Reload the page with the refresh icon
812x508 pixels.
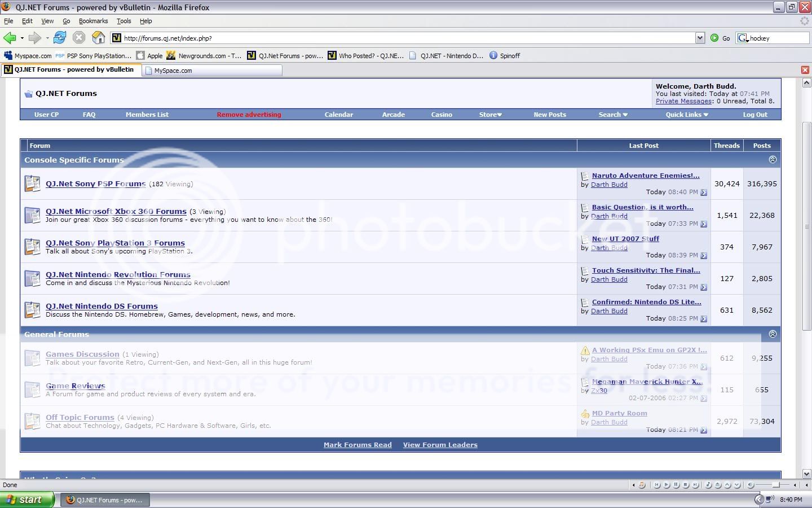point(60,38)
